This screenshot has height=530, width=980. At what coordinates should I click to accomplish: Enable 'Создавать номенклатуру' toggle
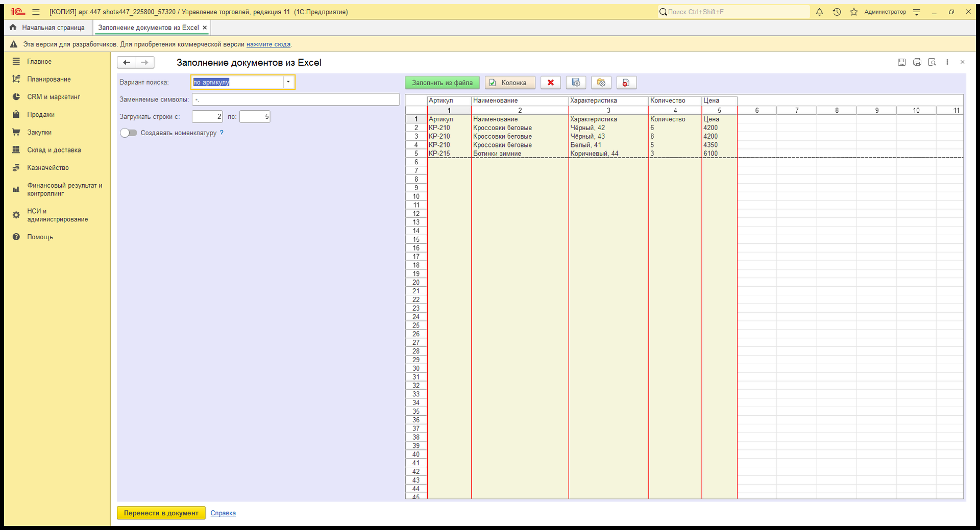coord(129,133)
